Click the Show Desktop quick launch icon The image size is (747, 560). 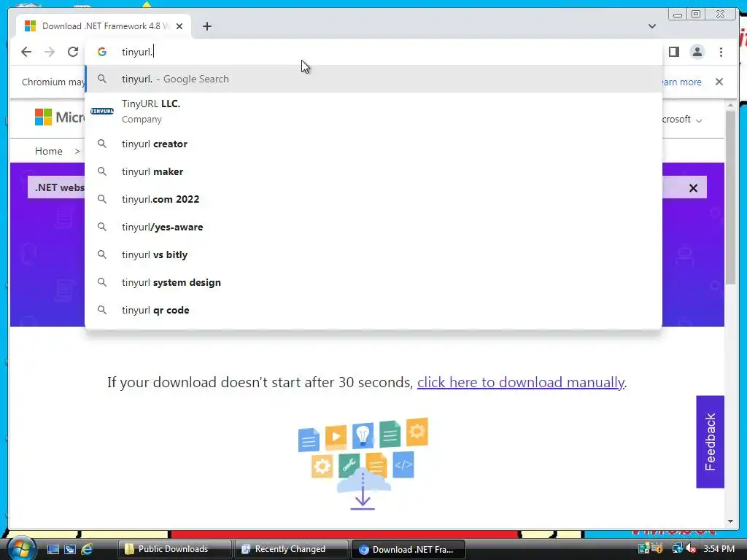coord(53,549)
